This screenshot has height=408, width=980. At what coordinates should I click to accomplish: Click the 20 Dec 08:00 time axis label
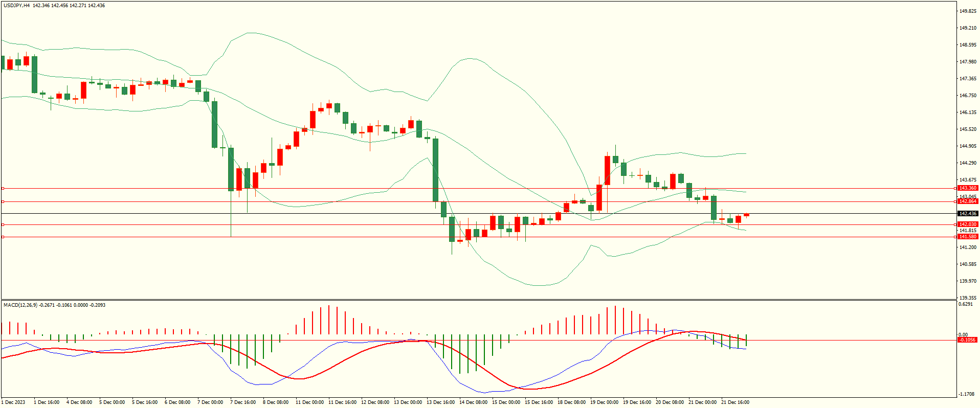670,402
